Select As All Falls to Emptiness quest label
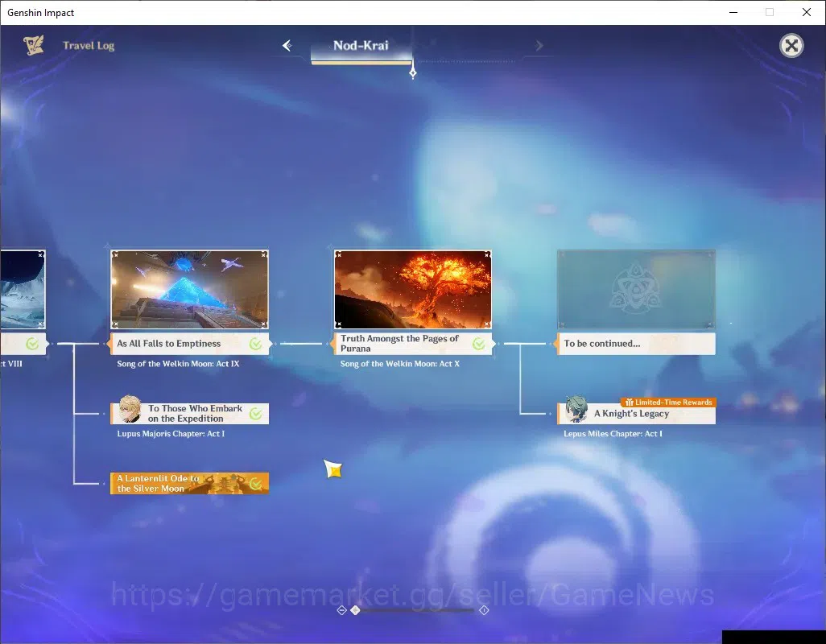Screen dimensions: 826x644 coord(190,343)
